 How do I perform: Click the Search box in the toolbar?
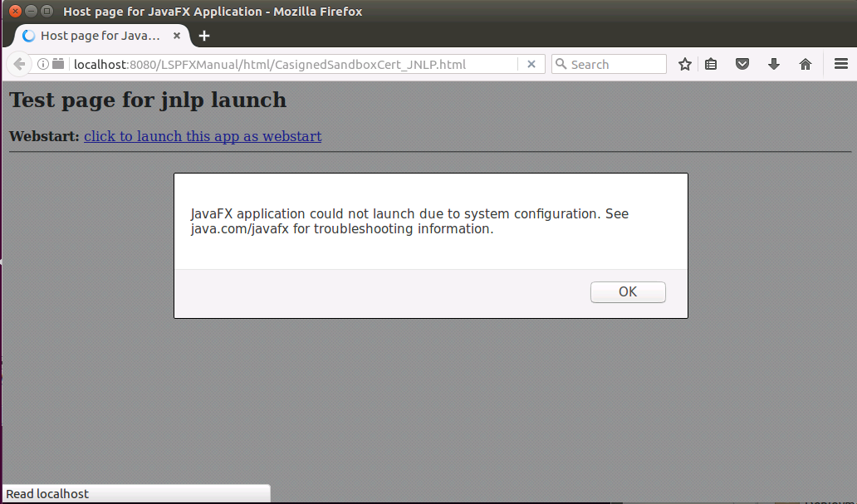(x=615, y=64)
